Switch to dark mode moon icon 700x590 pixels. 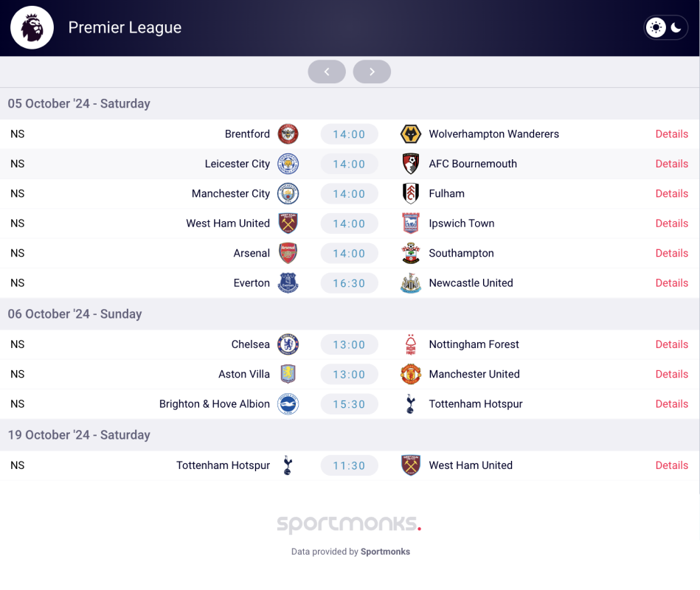(676, 28)
